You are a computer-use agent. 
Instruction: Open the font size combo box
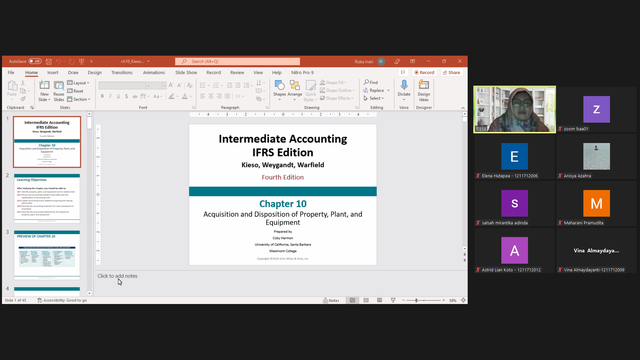pos(158,85)
